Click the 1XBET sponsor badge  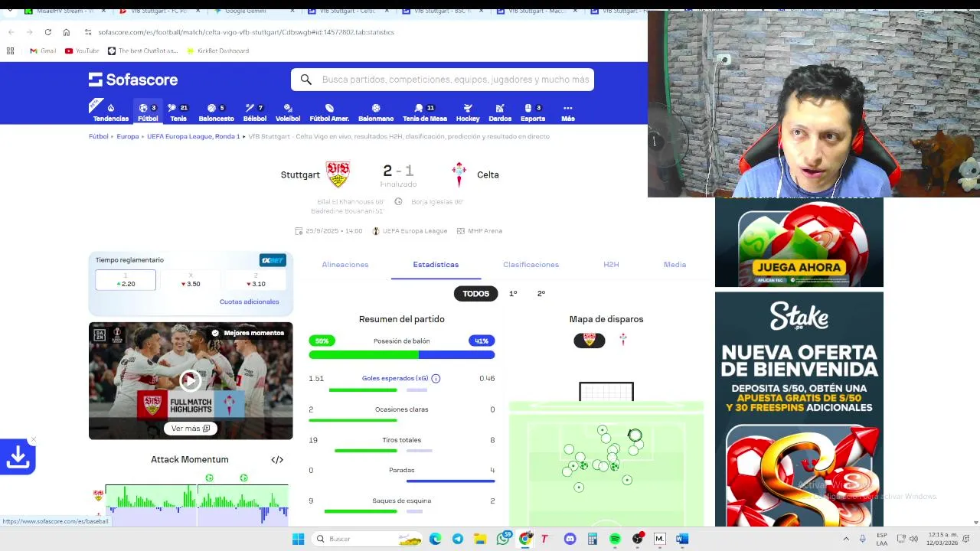pyautogui.click(x=273, y=260)
